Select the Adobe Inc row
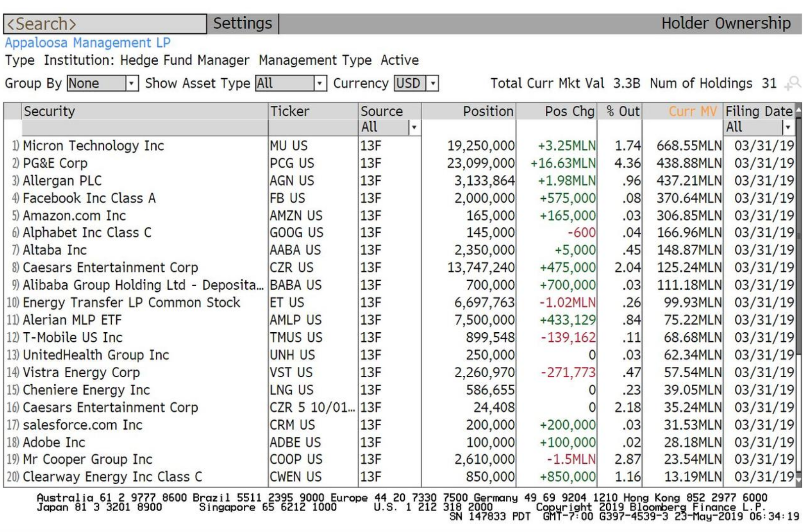The height and width of the screenshot is (532, 803). [401, 443]
